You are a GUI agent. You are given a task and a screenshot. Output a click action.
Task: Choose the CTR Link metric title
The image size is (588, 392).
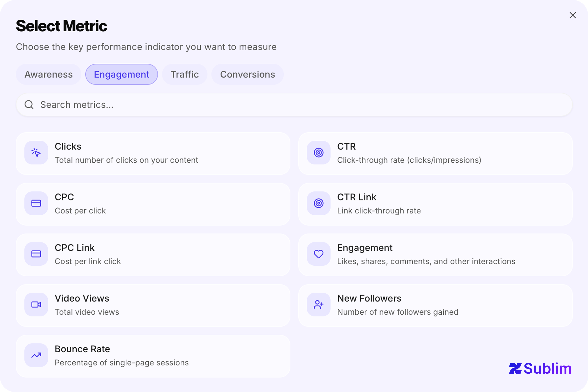pos(357,197)
